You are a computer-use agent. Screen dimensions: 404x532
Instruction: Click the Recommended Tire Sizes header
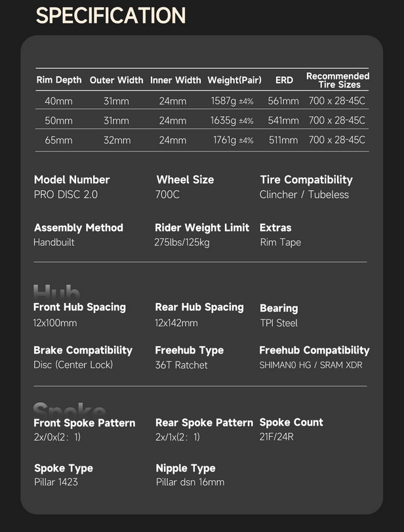point(338,80)
